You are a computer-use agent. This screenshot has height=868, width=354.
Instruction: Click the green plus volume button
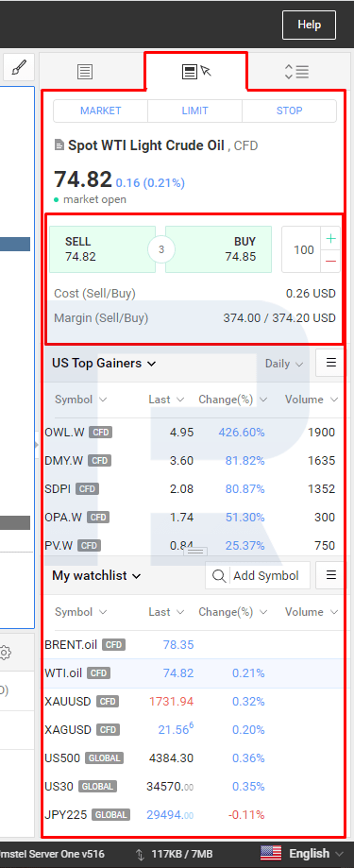click(330, 239)
